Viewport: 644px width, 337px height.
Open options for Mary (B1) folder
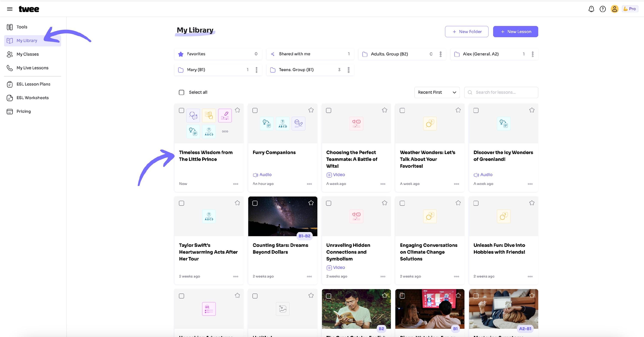[257, 70]
